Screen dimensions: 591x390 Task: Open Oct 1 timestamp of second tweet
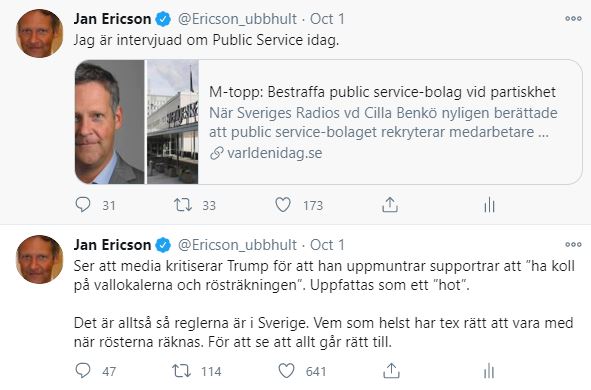click(327, 245)
